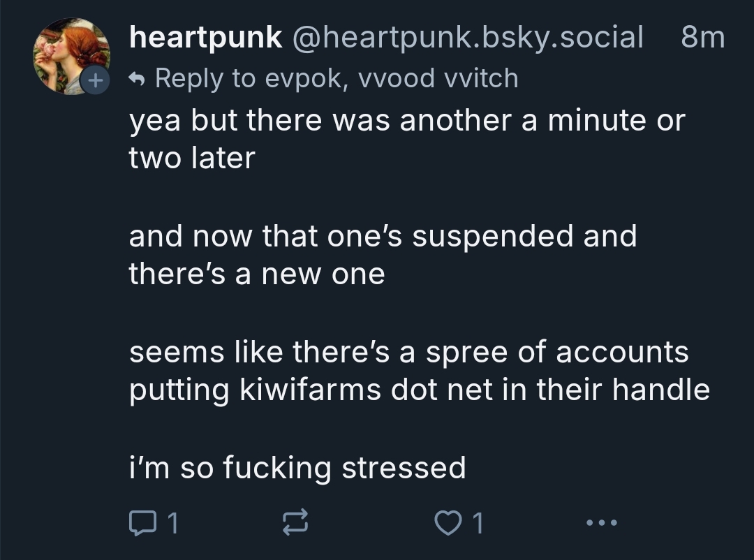Image resolution: width=754 pixels, height=560 pixels.
Task: Click the "putting kiwifarms dot net" line
Action: pyautogui.click(x=419, y=390)
